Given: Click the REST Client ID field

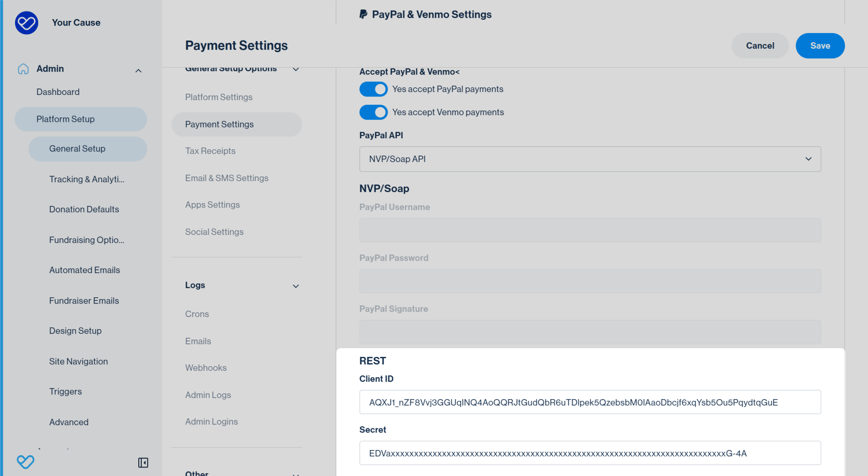Looking at the screenshot, I should click(590, 402).
